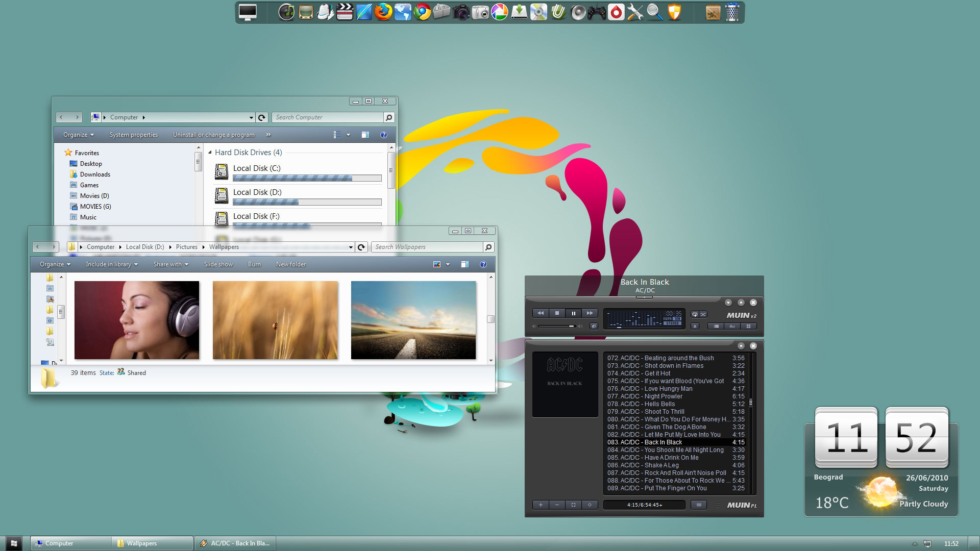The image size is (980, 551).
Task: Open the green arrow downloads drive icon
Action: coord(519,12)
